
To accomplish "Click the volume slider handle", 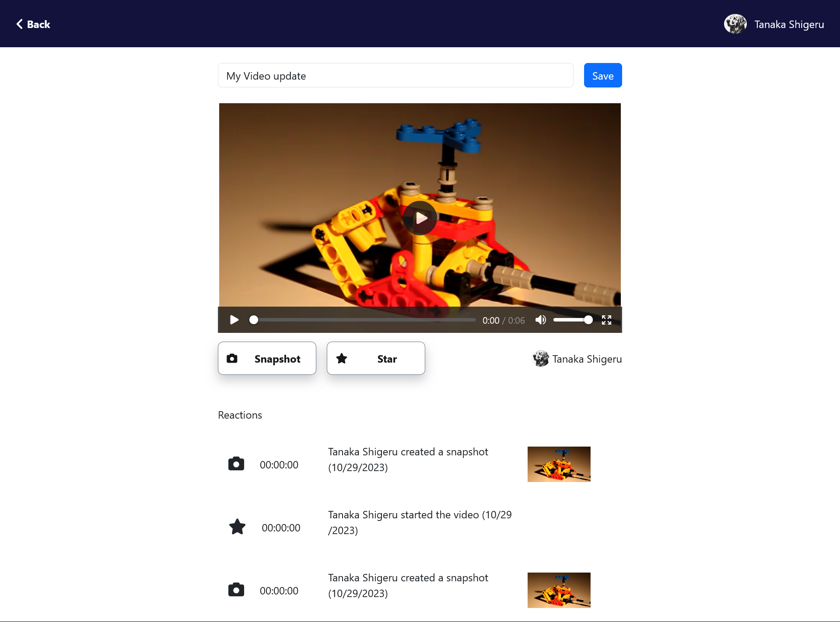I will [588, 320].
